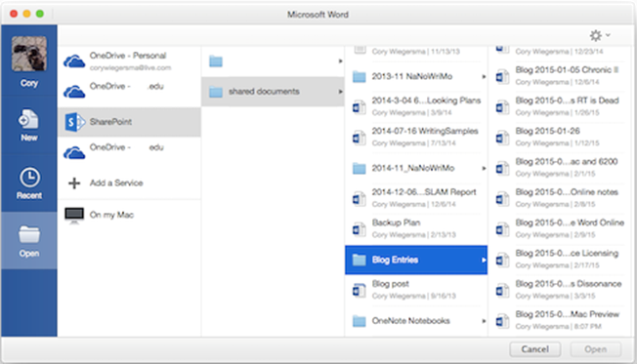Expand the shared documents folder arrow
This screenshot has width=637, height=364.
(x=340, y=92)
